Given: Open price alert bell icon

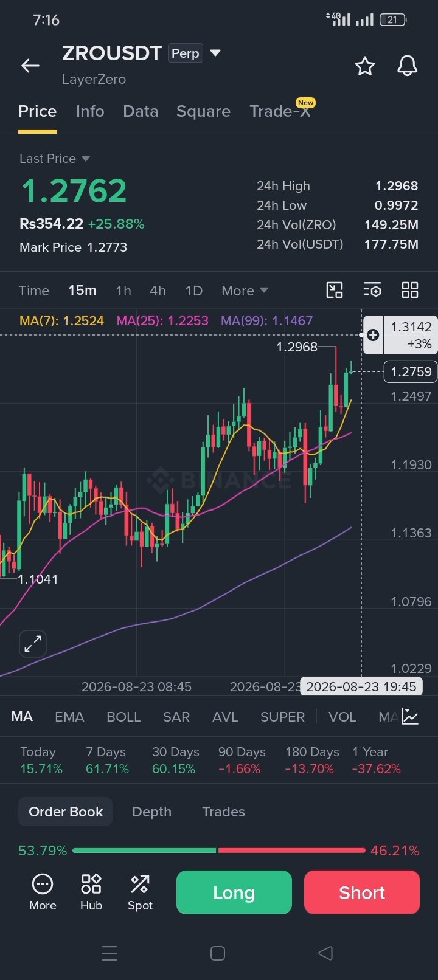Looking at the screenshot, I should [407, 66].
